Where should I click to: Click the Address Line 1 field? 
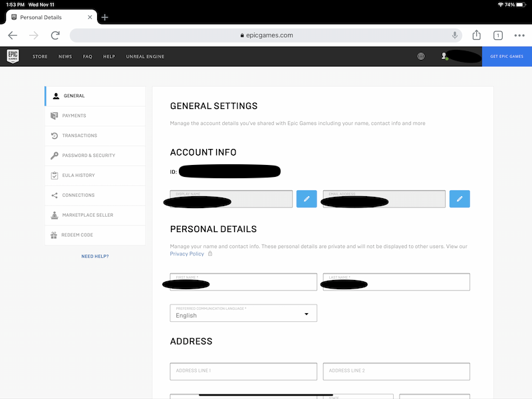(243, 372)
